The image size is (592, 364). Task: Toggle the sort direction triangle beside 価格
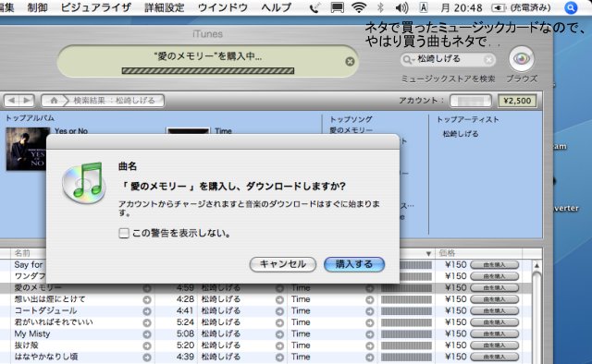[x=428, y=253]
